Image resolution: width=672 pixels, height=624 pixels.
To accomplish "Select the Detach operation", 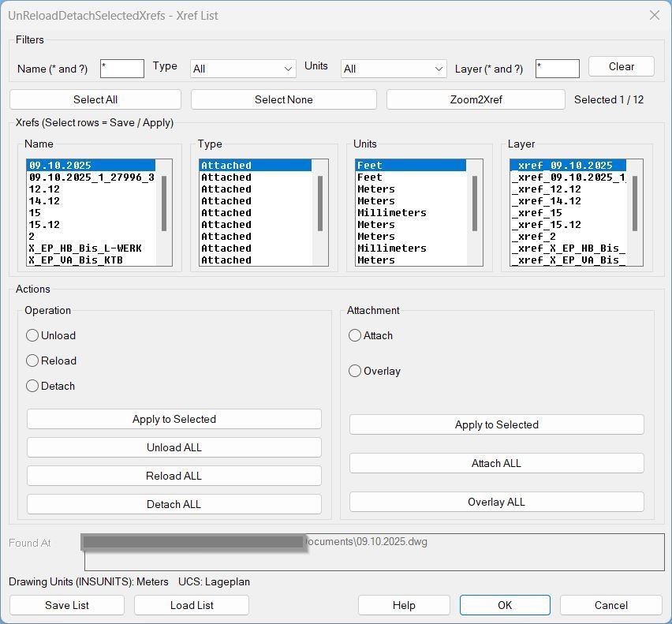I will point(32,386).
